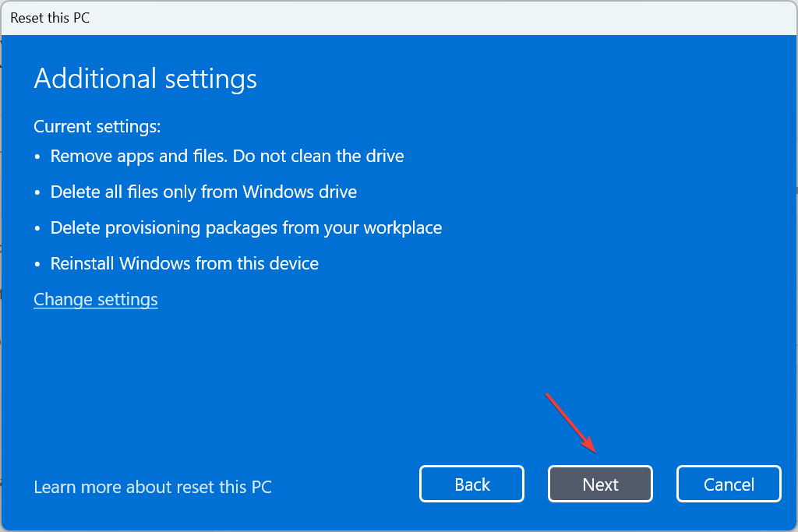Select the Remove apps and files line

coord(227,156)
